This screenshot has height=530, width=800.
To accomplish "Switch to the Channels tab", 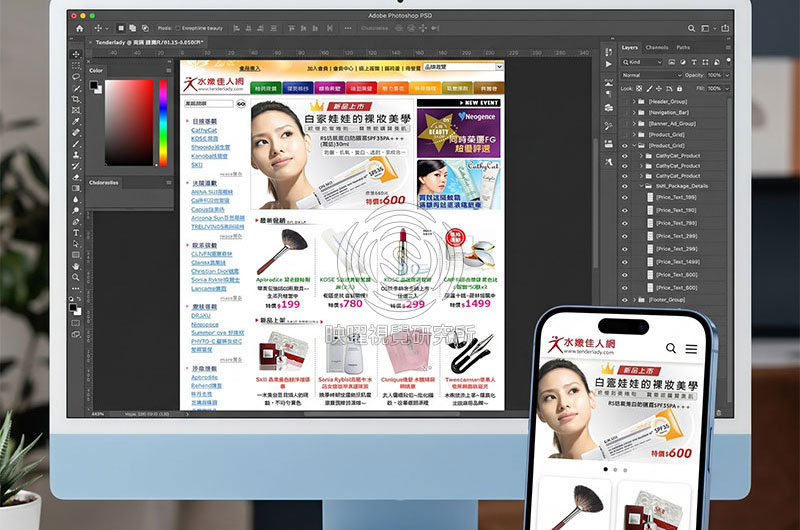I will coord(657,47).
